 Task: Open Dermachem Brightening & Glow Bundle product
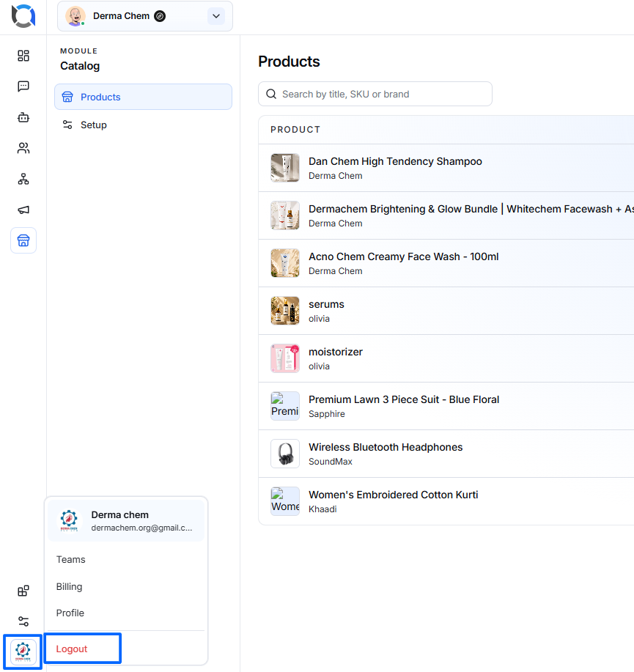click(x=471, y=209)
